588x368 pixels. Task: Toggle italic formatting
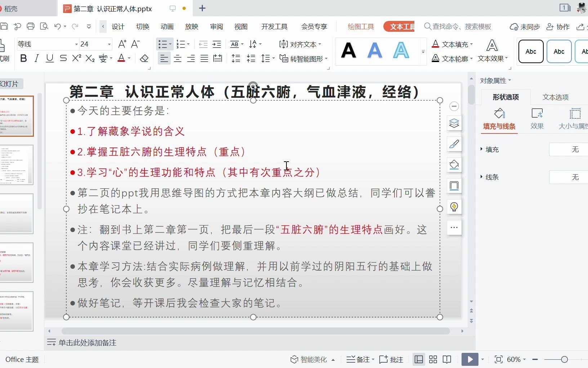[x=36, y=58]
